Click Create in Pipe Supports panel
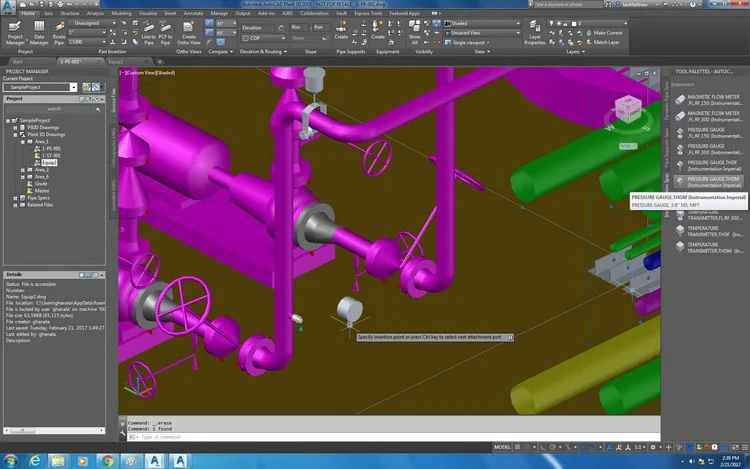750x469 pixels. coord(341,30)
